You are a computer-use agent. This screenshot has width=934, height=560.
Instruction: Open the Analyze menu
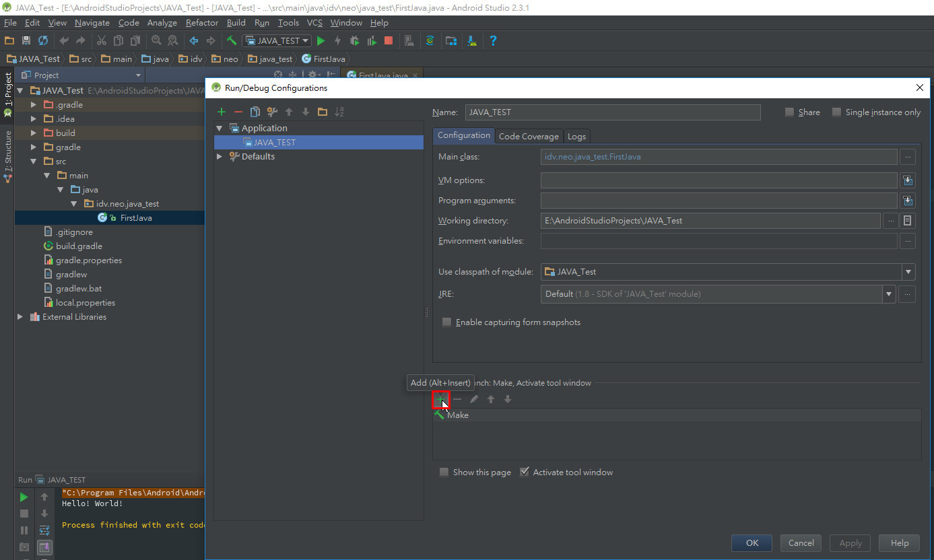click(162, 23)
